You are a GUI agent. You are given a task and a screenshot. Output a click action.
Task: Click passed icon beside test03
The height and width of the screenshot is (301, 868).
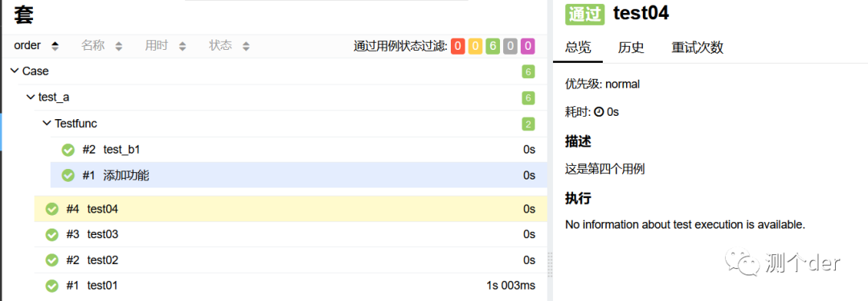pyautogui.click(x=52, y=234)
